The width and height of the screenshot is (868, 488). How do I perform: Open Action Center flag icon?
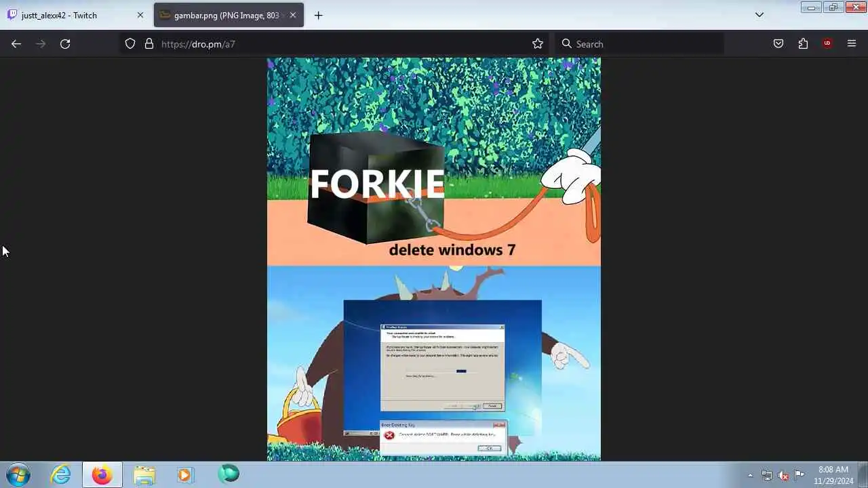(x=800, y=474)
